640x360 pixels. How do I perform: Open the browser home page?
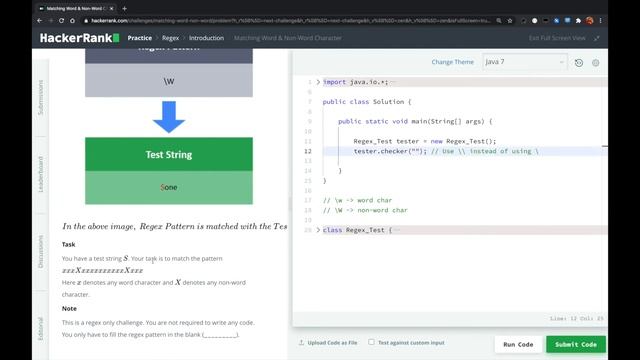click(x=72, y=20)
